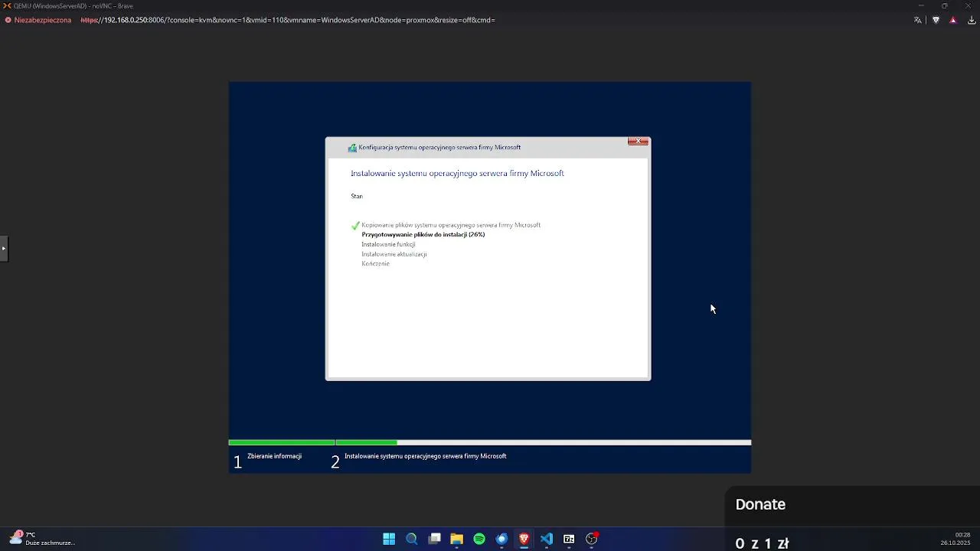This screenshot has width=980, height=551.
Task: Click the 'Zbieranie informacji' progress segment
Action: pyautogui.click(x=282, y=442)
